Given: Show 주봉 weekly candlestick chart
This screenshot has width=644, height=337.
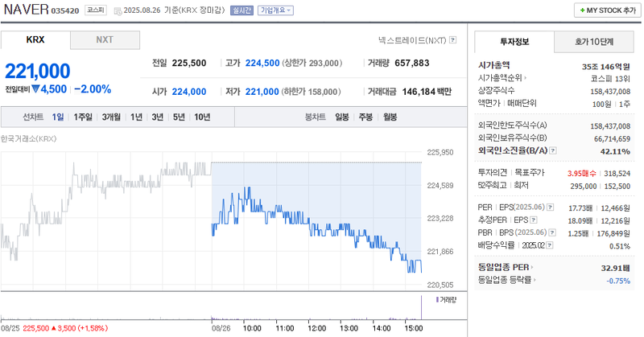Looking at the screenshot, I should [x=365, y=117].
